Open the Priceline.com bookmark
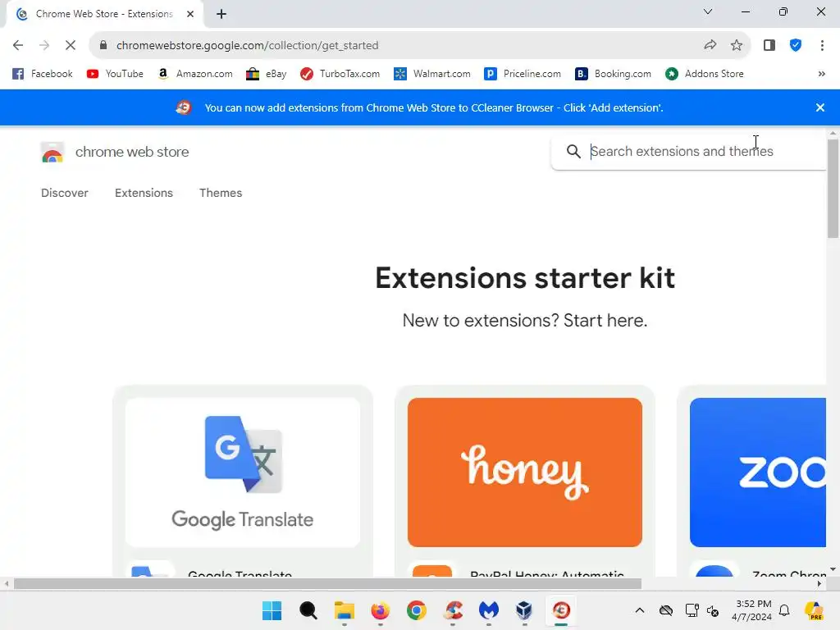840x630 pixels. coord(523,74)
